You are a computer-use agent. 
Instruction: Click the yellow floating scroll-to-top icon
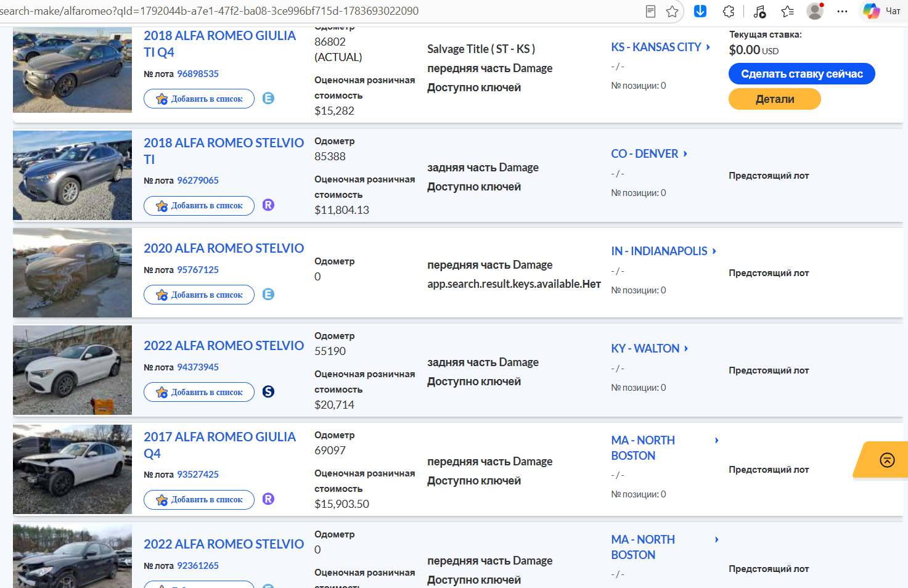[887, 460]
